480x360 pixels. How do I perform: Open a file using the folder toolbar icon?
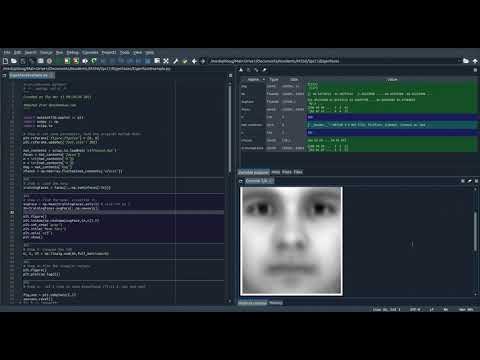[14, 61]
